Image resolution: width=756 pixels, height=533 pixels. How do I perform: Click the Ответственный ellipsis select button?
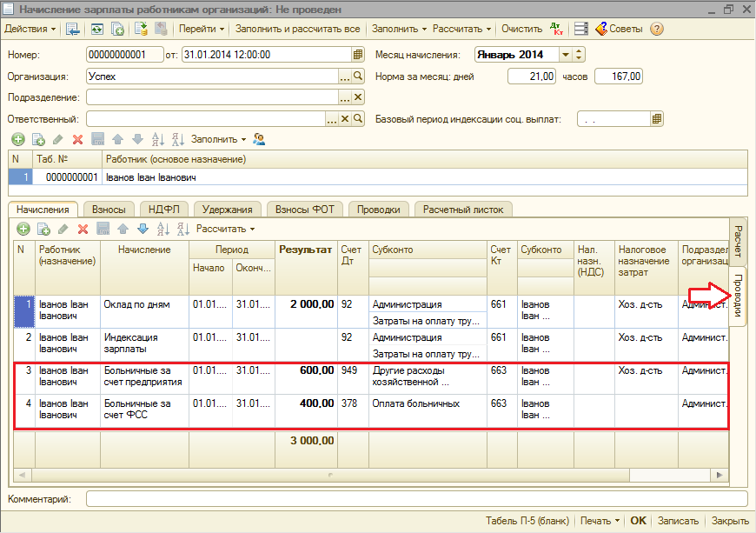pos(332,118)
